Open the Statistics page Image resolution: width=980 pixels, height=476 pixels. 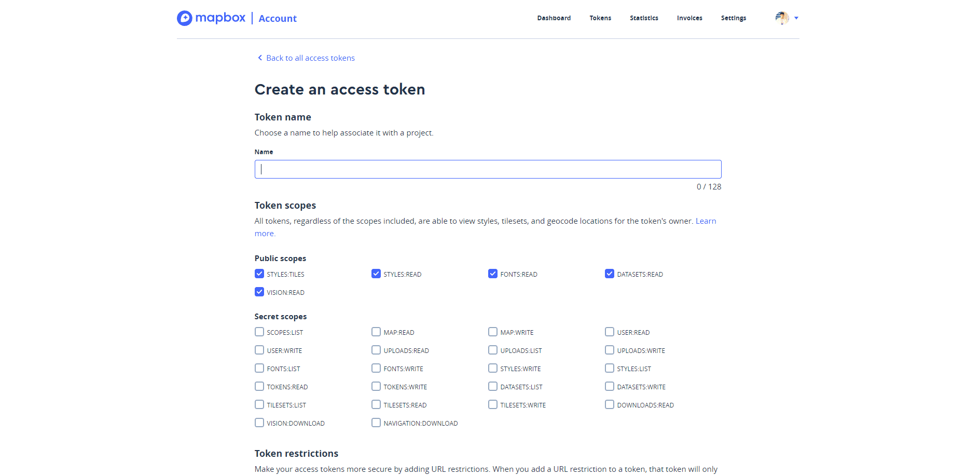point(644,18)
